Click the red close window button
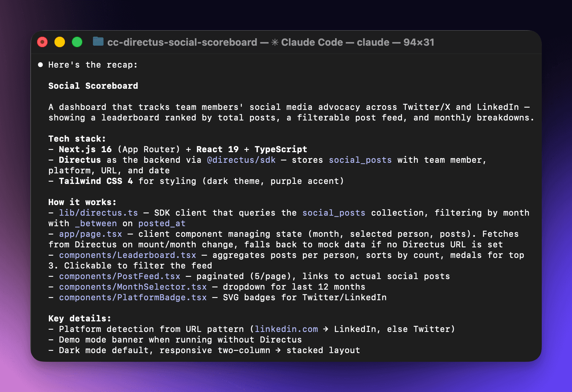This screenshot has height=392, width=572. pyautogui.click(x=42, y=42)
